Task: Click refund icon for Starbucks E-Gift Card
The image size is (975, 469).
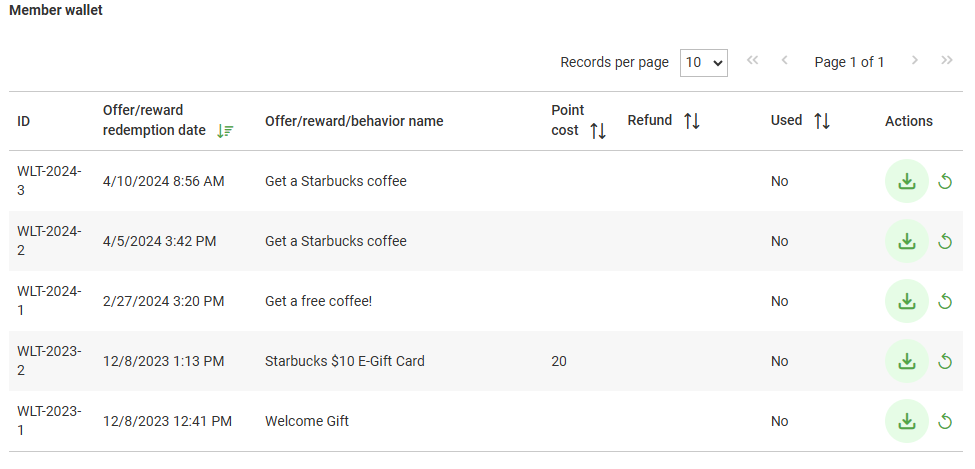Action: tap(945, 361)
